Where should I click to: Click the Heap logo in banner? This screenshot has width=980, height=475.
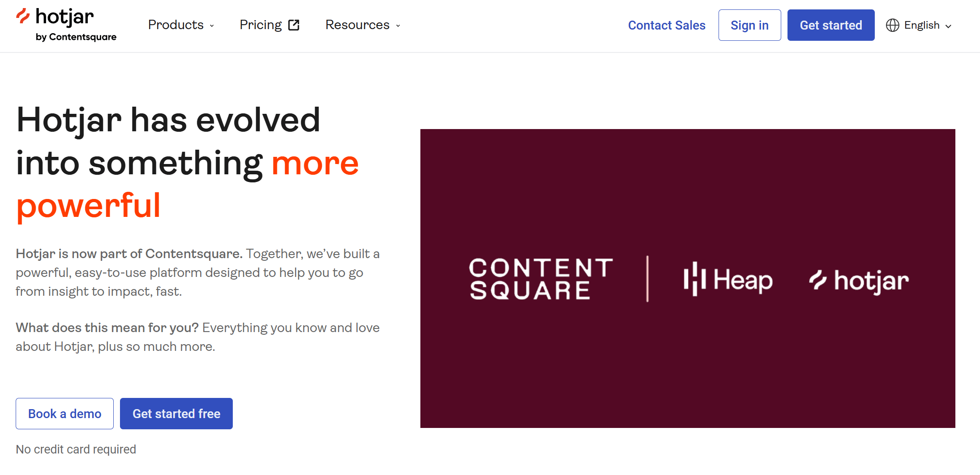[x=728, y=279]
